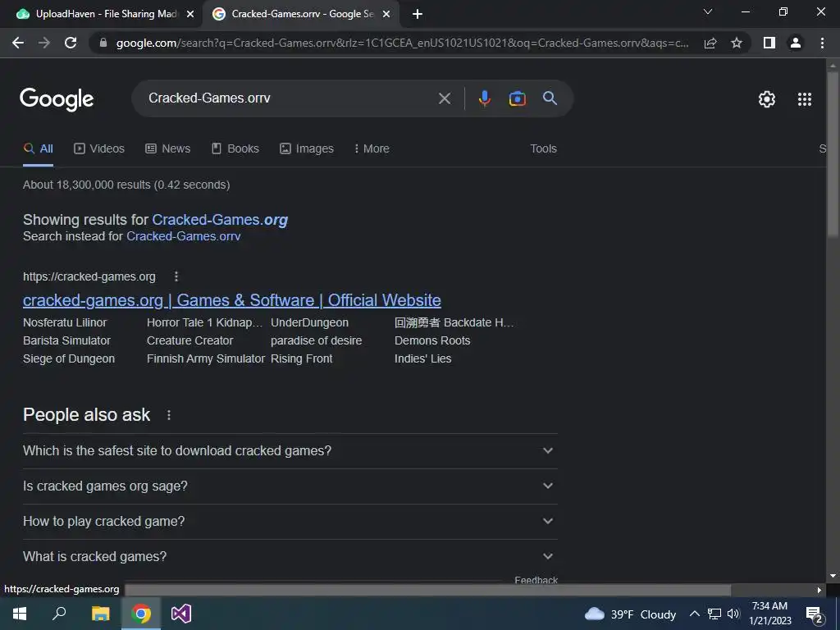Open the Creature Creator sitelink

190,340
